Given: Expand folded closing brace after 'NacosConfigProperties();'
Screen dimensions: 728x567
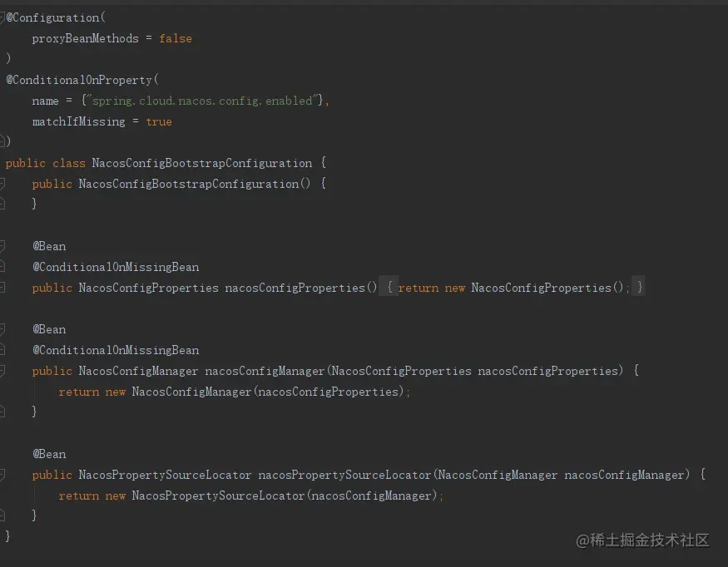Looking at the screenshot, I should click(x=639, y=288).
